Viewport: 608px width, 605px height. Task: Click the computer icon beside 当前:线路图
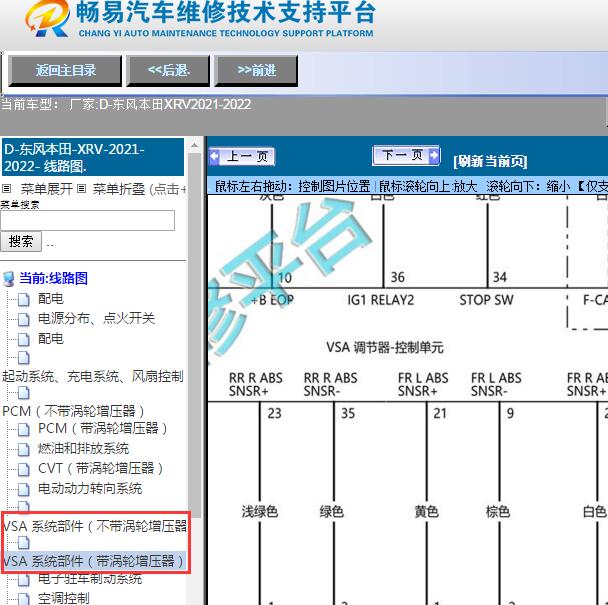click(9, 278)
